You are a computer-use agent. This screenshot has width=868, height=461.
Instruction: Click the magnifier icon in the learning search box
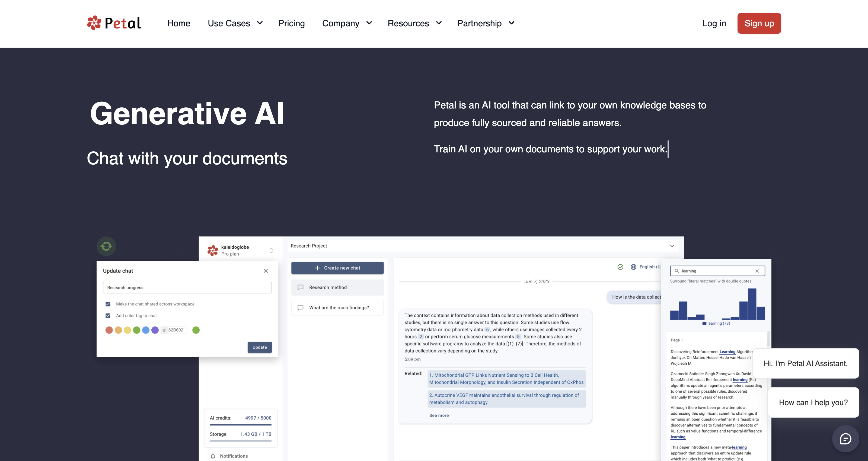tap(676, 271)
